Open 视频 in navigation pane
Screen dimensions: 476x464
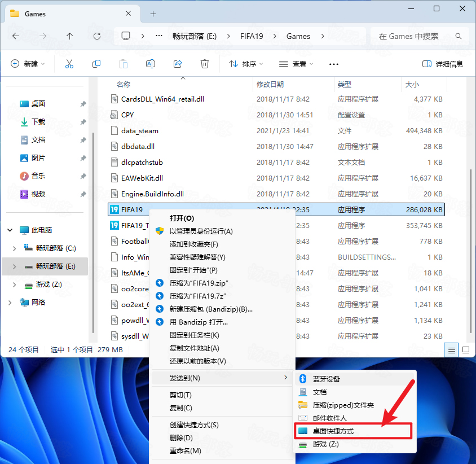coord(38,194)
